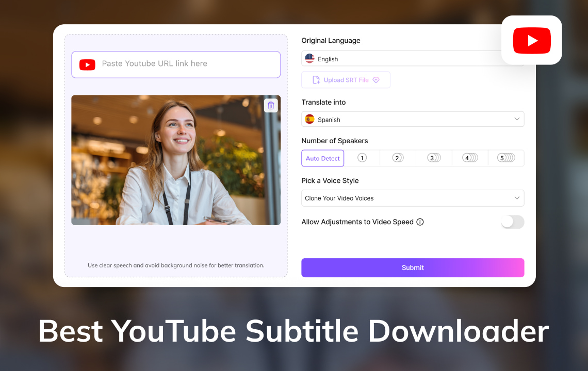
Task: Click the US flag icon beside English
Action: coord(309,59)
